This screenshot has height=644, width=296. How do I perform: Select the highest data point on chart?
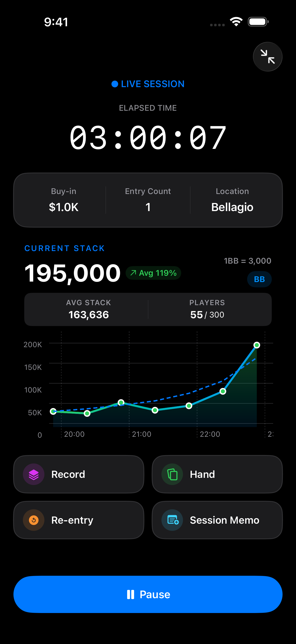(257, 345)
